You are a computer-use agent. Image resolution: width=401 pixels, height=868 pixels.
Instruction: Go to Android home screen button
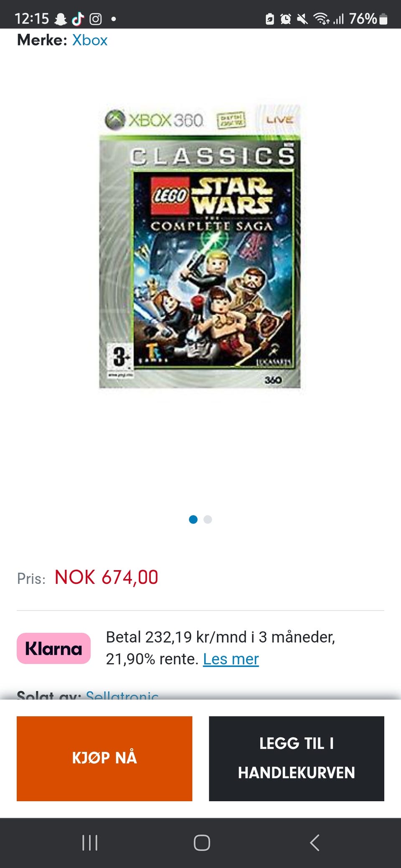click(202, 843)
